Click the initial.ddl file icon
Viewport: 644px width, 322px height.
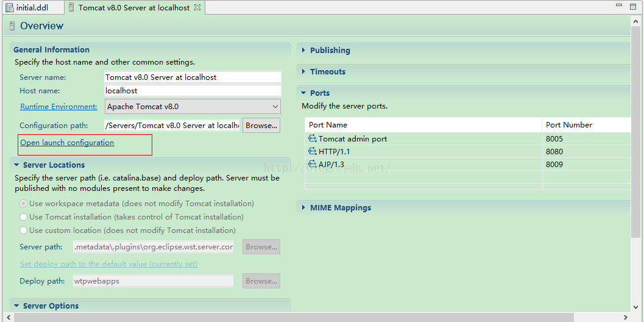(x=10, y=7)
